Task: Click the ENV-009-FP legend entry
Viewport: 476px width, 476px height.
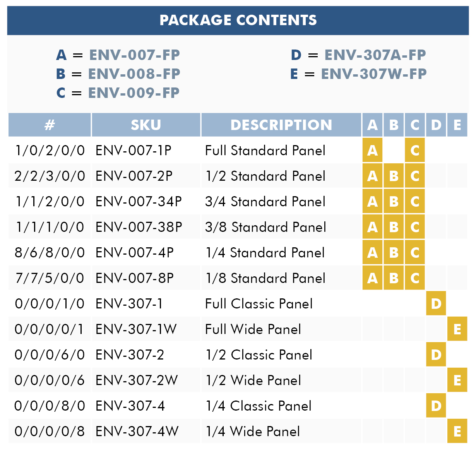Action: pyautogui.click(x=118, y=92)
